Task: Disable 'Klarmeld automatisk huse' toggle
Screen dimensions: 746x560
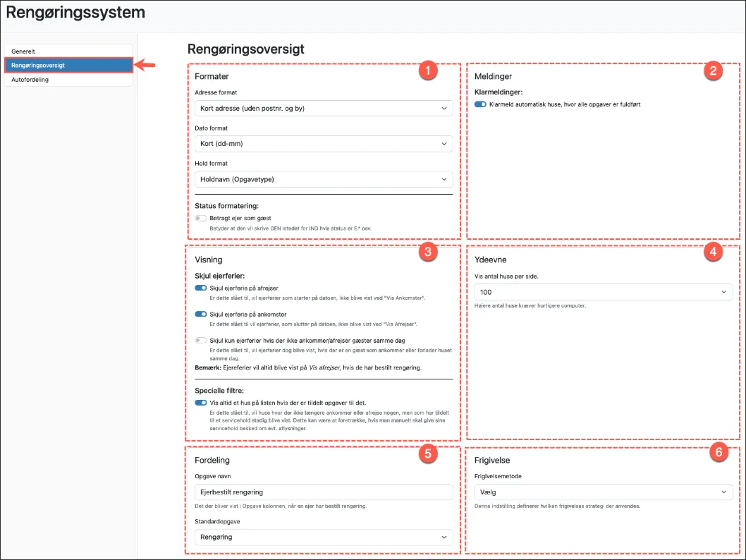Action: 480,104
